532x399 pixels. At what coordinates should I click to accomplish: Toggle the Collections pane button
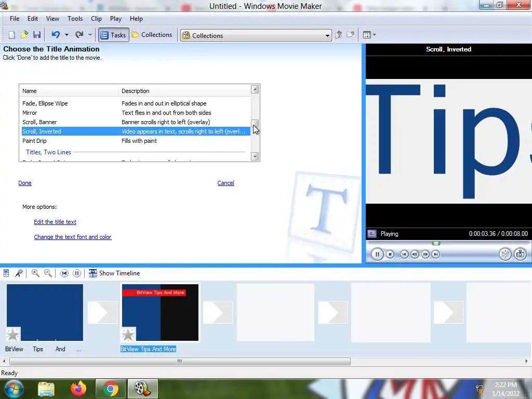click(x=152, y=35)
